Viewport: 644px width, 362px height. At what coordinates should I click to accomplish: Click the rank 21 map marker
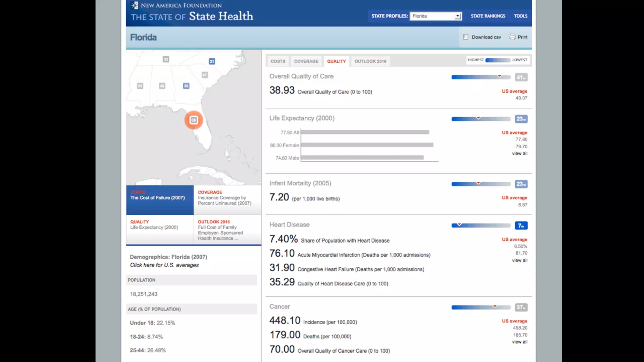pos(212,61)
